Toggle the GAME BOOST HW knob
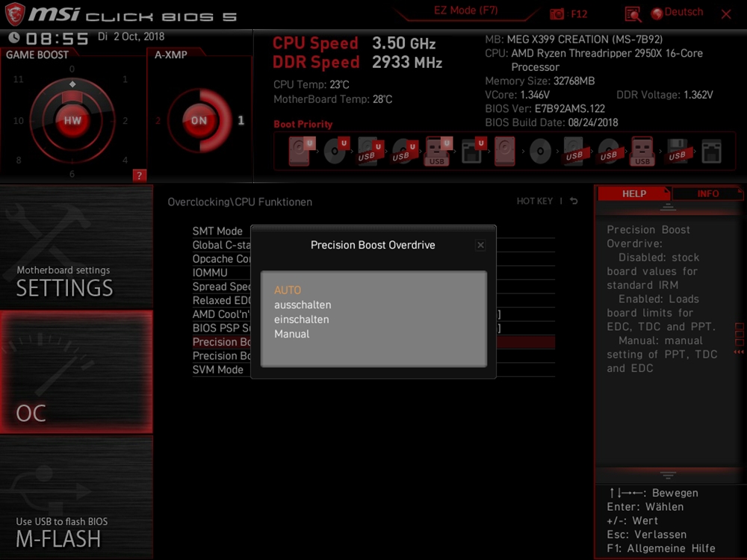Viewport: 747px width, 560px height. (x=72, y=120)
